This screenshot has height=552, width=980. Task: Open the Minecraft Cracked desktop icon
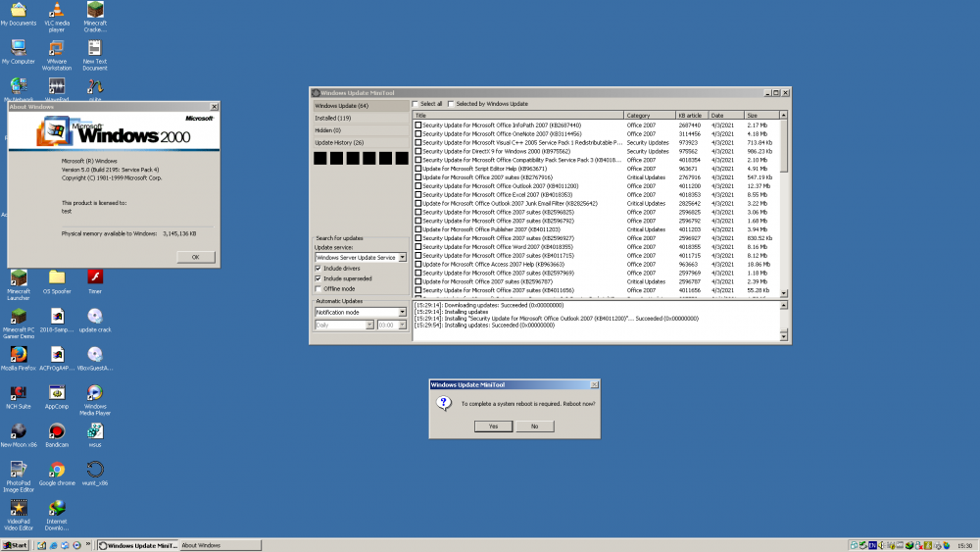[x=95, y=17]
